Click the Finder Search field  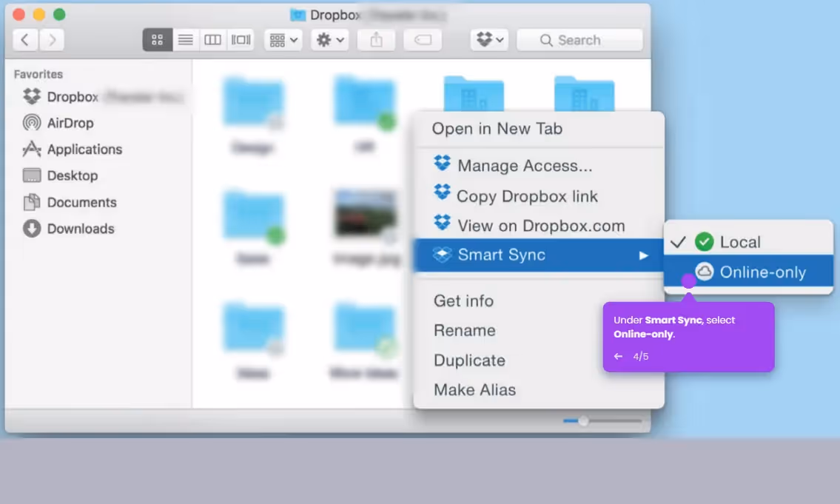pyautogui.click(x=579, y=40)
